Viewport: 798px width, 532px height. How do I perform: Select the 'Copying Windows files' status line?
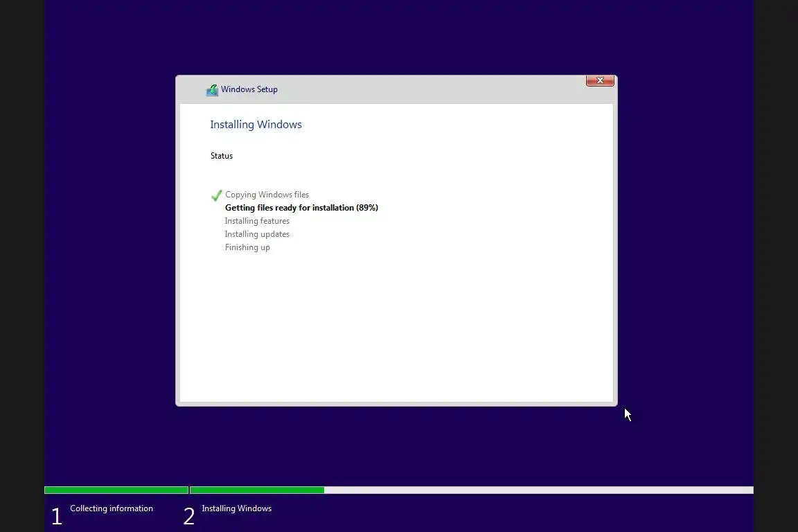[267, 195]
